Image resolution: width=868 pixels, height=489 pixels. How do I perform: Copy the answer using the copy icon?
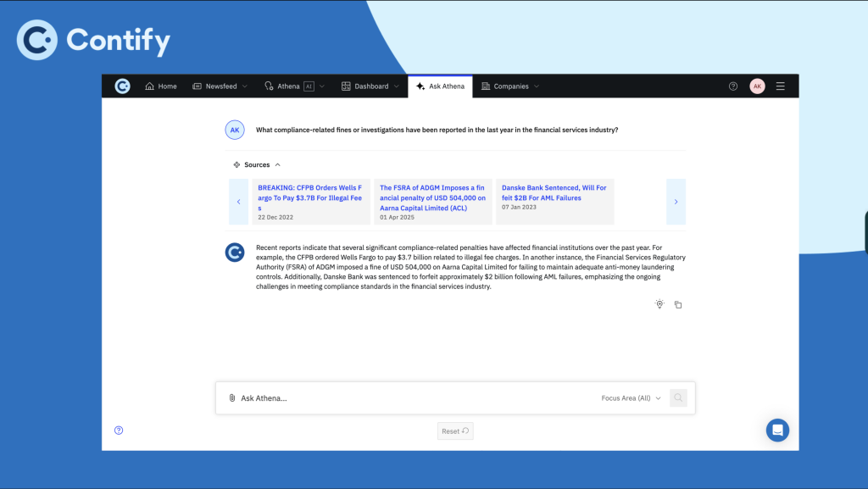[x=678, y=304]
